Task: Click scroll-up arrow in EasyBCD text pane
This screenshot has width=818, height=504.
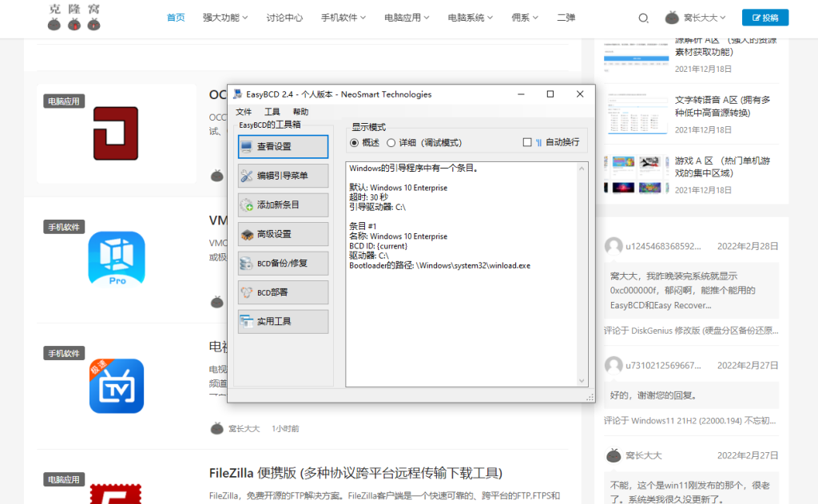Action: [582, 169]
